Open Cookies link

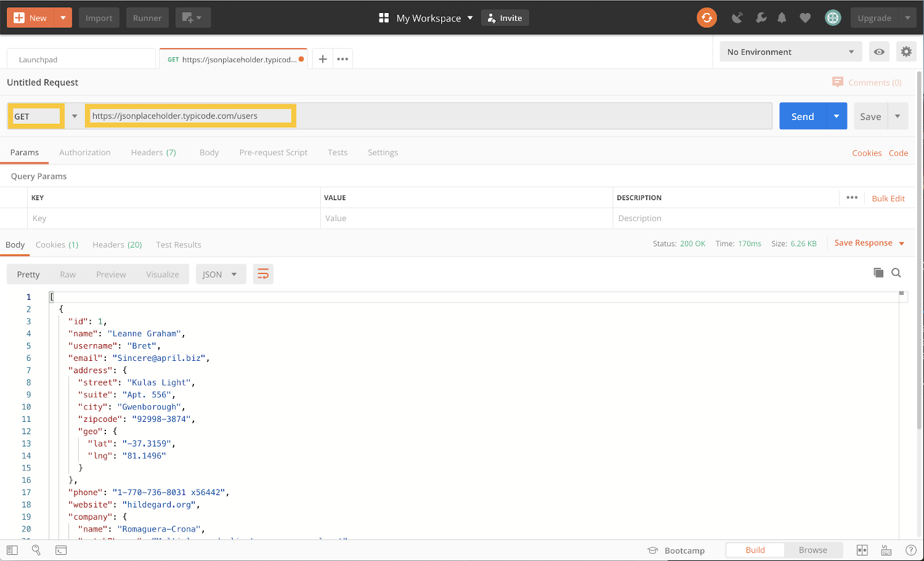pyautogui.click(x=867, y=153)
